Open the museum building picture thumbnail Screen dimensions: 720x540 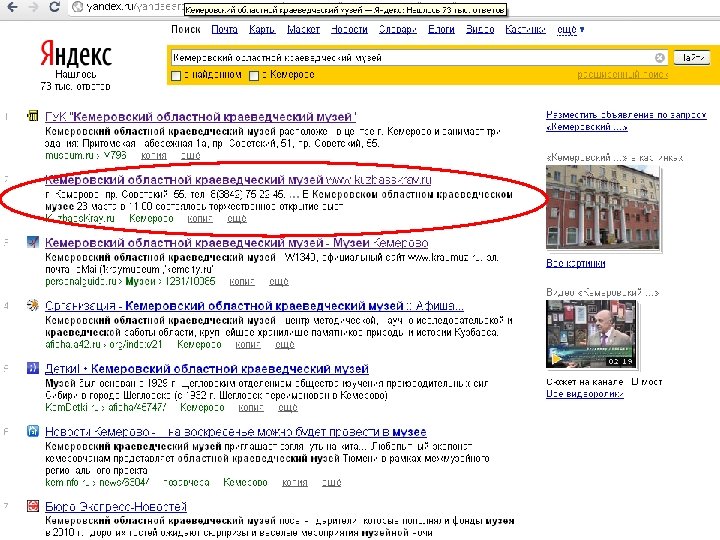pos(602,207)
